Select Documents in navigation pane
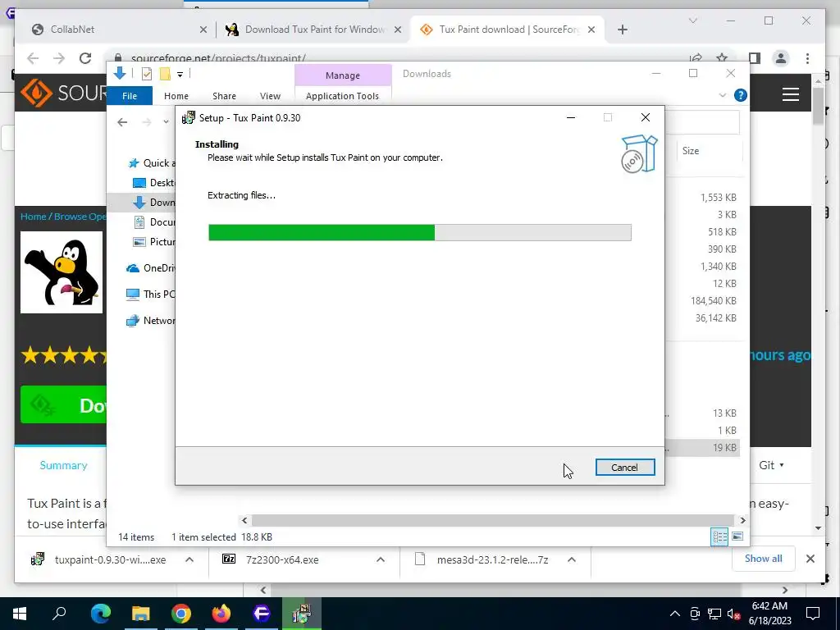The width and height of the screenshot is (840, 630). pos(153,221)
